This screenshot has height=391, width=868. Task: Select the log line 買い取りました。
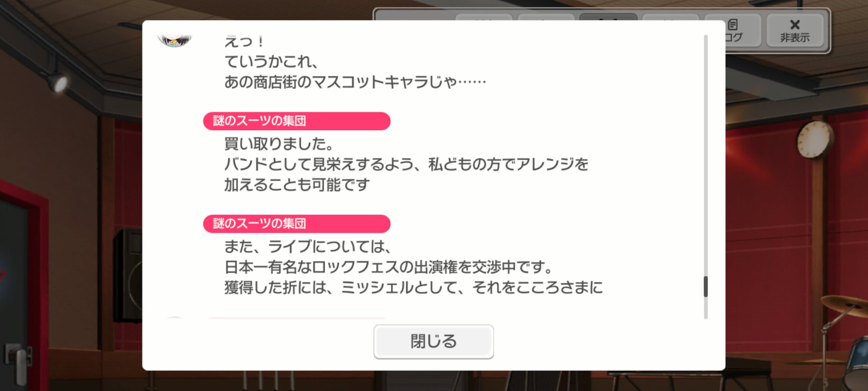tap(279, 144)
